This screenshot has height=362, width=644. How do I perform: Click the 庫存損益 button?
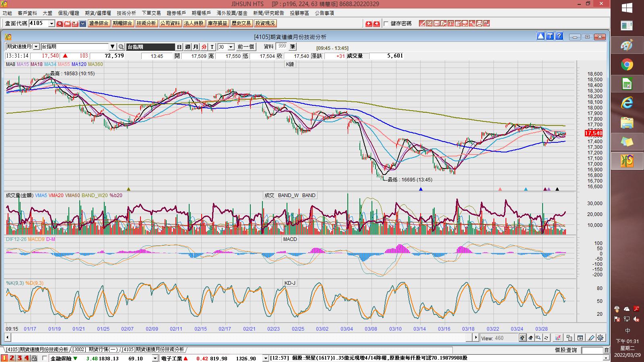point(218,23)
